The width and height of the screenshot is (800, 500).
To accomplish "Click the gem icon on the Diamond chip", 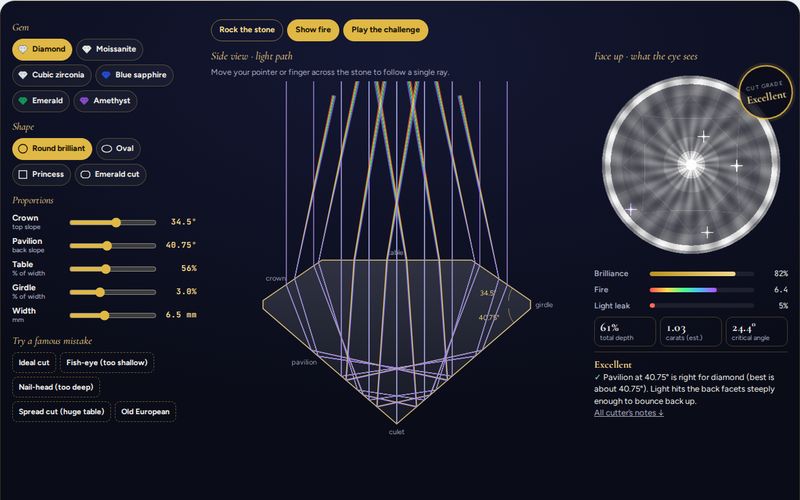I will 23,49.
